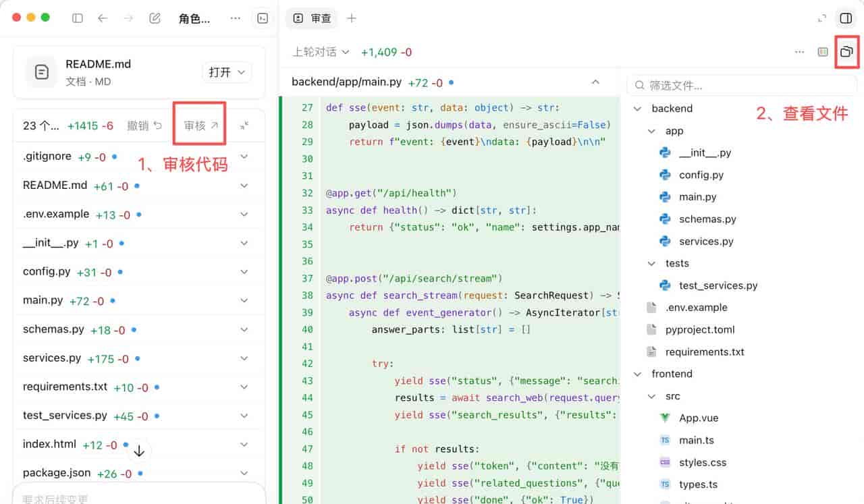Click code line 37 @app.post route
864x504 pixels.
click(413, 278)
